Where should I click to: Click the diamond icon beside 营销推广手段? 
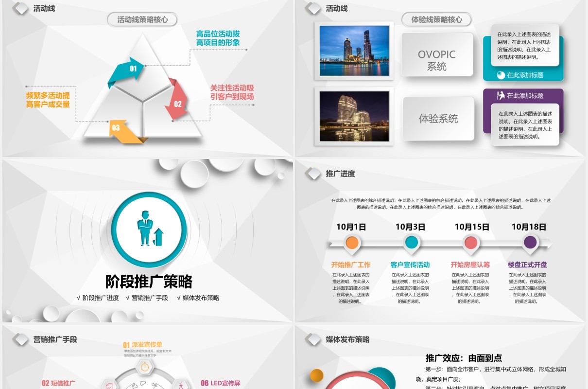(x=20, y=339)
